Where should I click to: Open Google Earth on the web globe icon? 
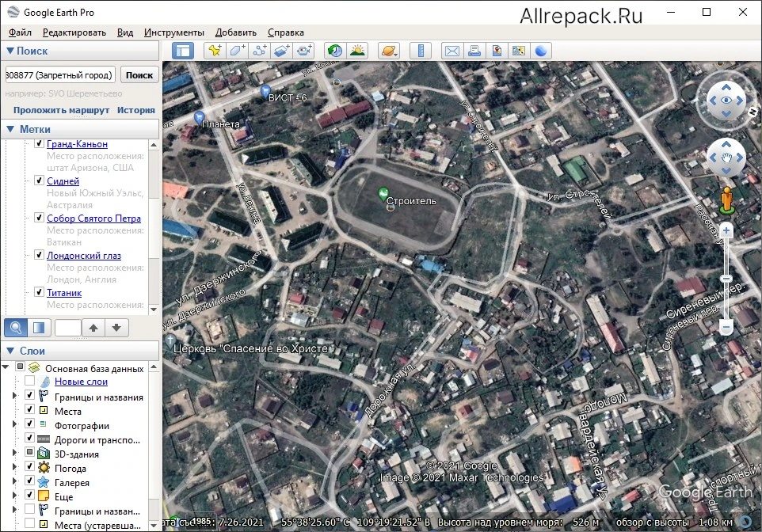(541, 51)
